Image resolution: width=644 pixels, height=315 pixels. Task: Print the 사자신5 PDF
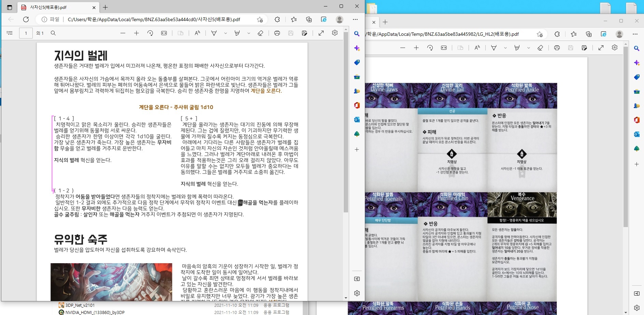coord(277,33)
